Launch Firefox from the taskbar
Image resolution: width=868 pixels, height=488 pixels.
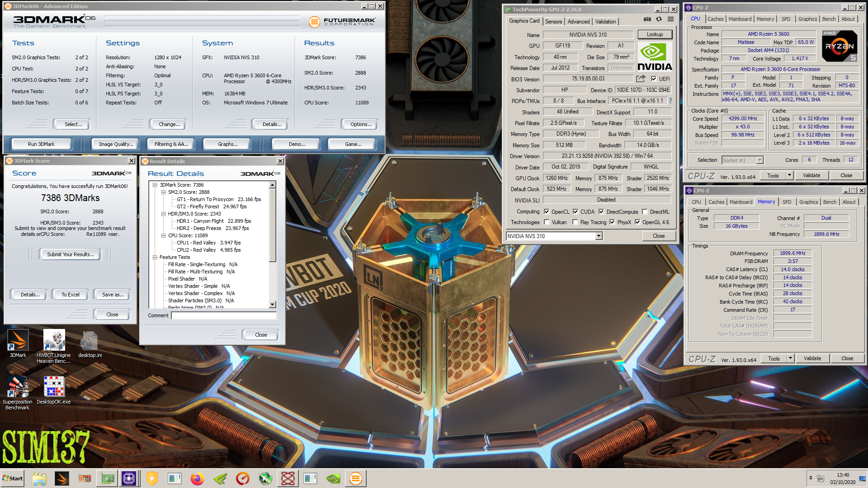click(198, 479)
